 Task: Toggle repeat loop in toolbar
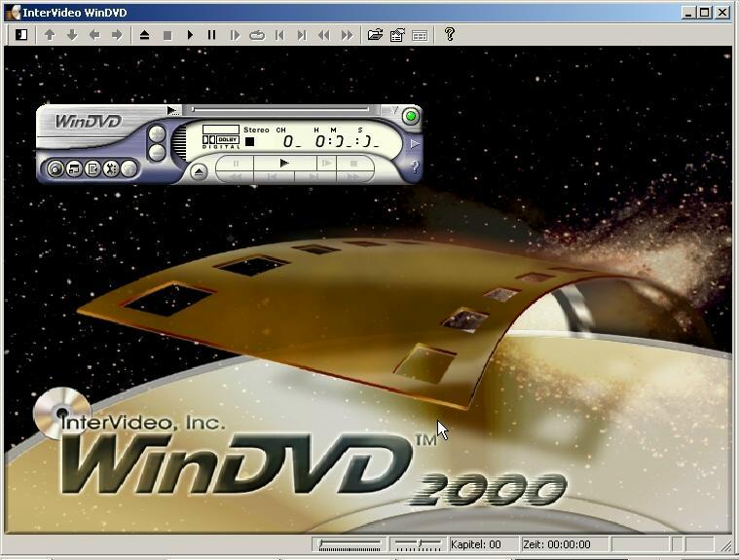click(x=257, y=35)
